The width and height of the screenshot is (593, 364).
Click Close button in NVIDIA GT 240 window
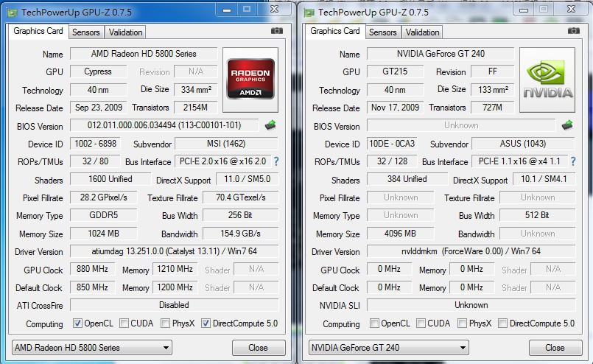555,347
